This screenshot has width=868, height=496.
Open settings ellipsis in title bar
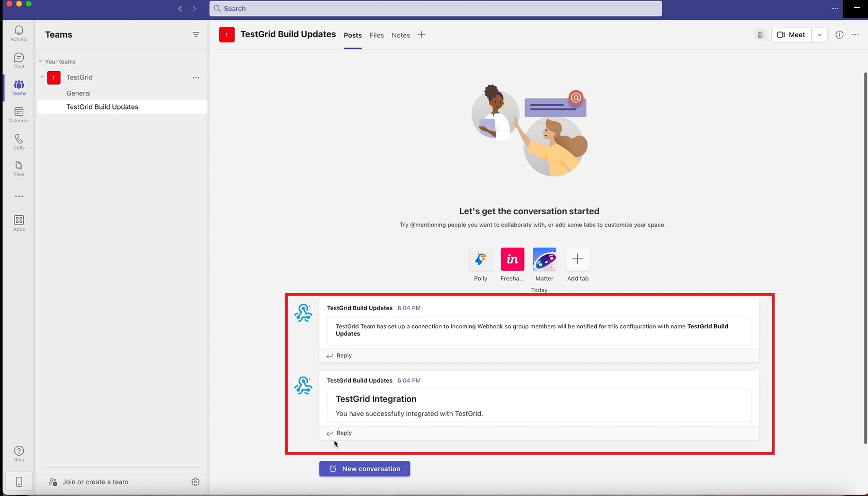[x=835, y=8]
